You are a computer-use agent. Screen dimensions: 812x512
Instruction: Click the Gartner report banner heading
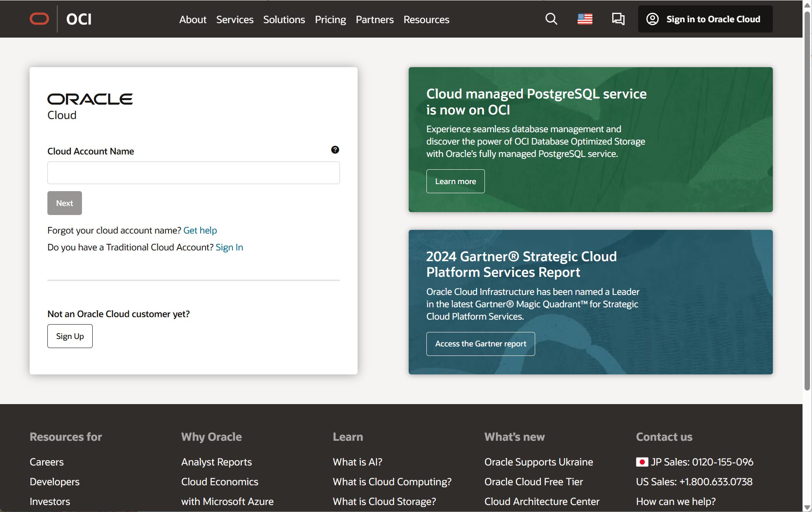pos(521,264)
